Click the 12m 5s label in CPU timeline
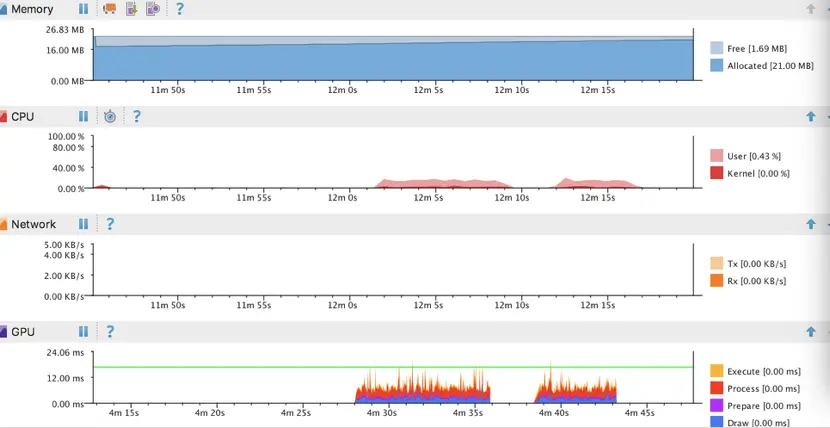The image size is (830, 428). pos(429,198)
